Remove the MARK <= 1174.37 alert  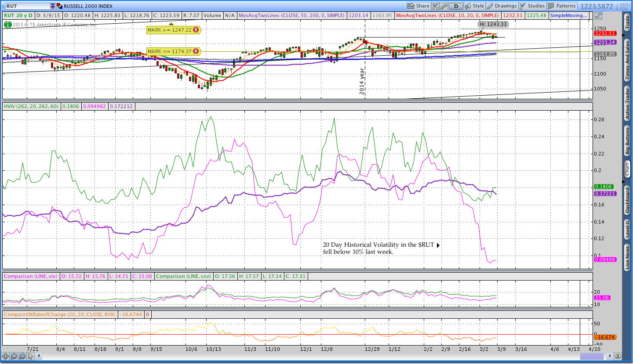click(x=196, y=51)
